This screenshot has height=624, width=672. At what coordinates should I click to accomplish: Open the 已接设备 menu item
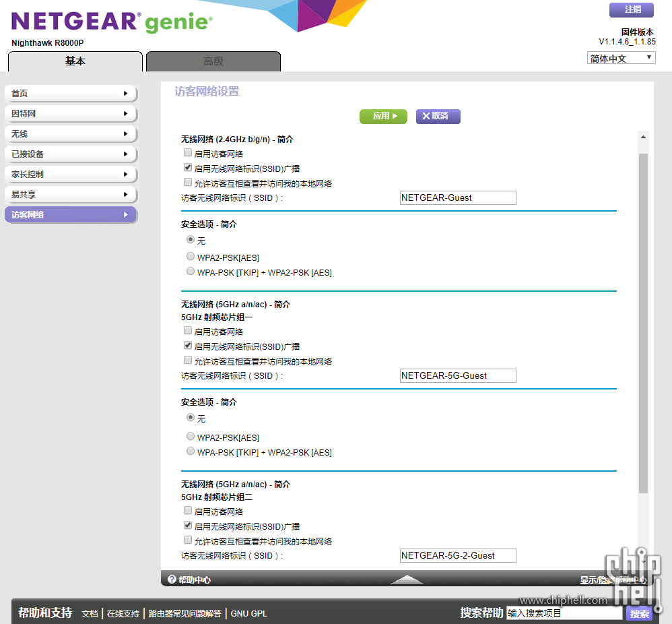coord(71,154)
